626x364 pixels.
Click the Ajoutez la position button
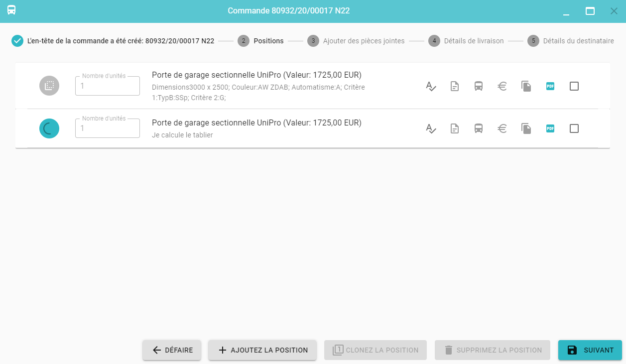coord(262,350)
